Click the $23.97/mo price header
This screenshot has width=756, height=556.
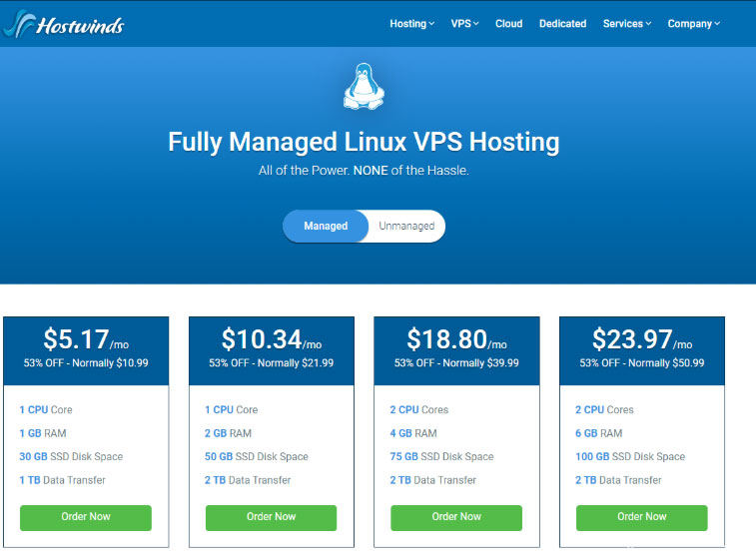[641, 341]
